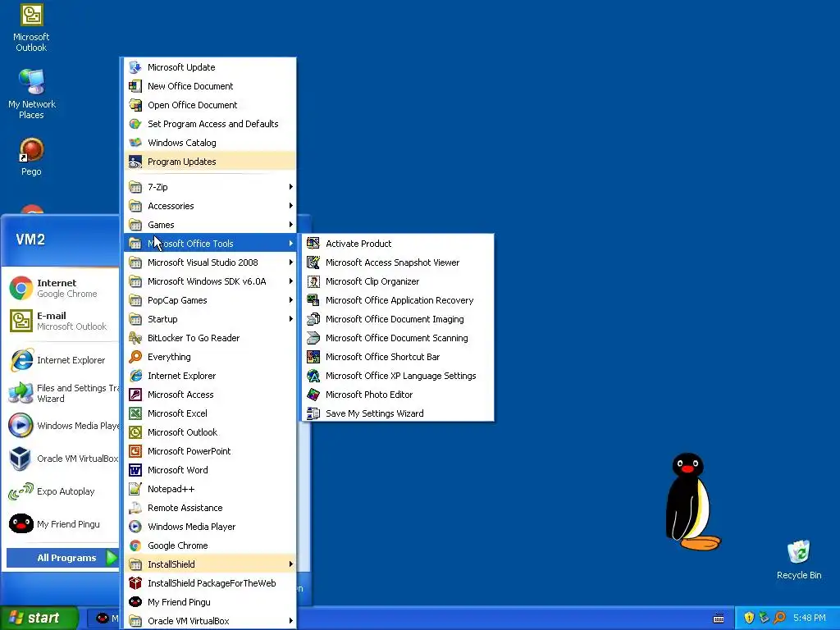Launch Windows Media Player from programs list

[210, 527]
